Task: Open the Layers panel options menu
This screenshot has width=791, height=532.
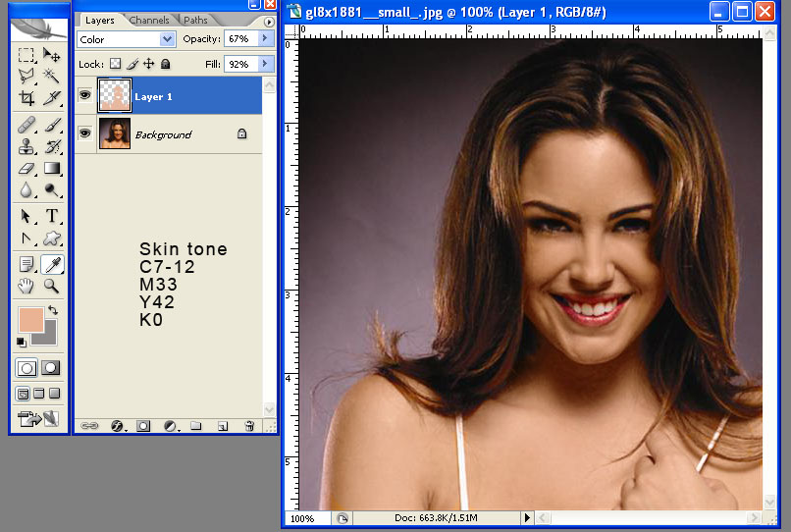Action: click(x=269, y=21)
